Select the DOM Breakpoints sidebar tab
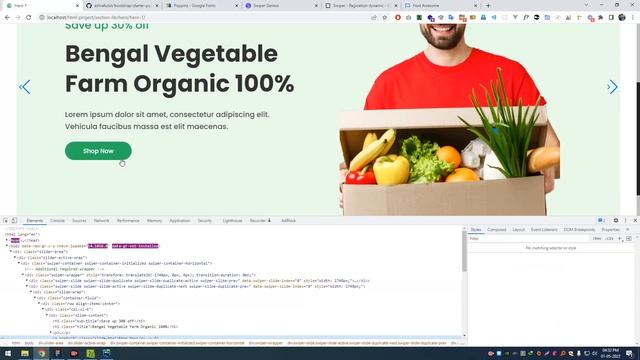This screenshot has width=640, height=360. click(579, 230)
